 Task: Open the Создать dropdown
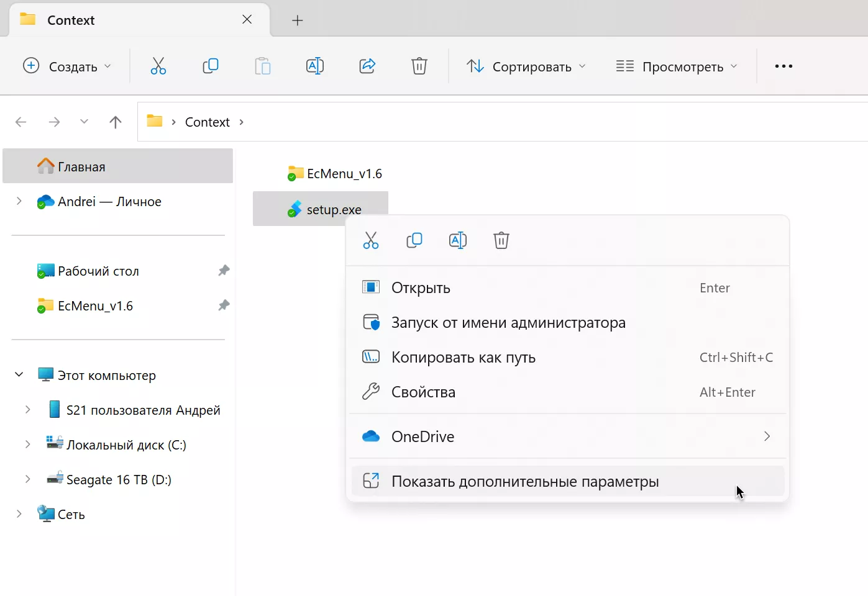click(x=67, y=66)
